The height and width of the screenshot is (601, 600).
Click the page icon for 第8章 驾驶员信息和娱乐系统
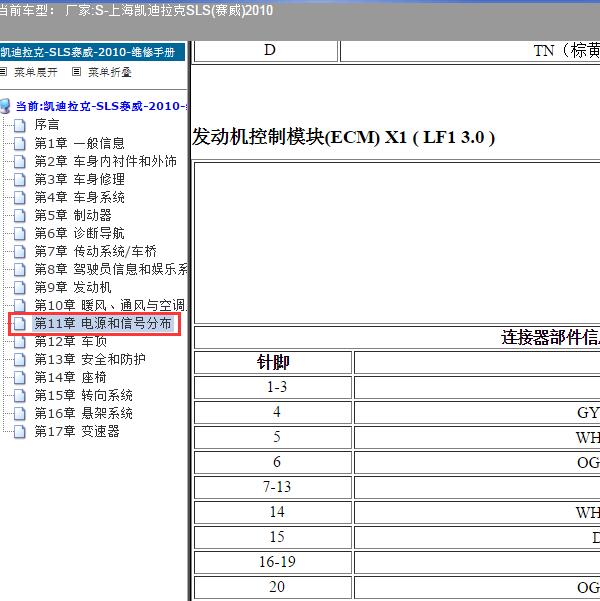20,269
